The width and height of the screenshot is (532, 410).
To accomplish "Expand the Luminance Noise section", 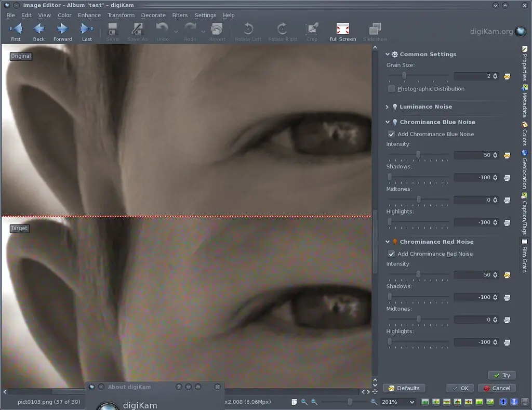I will (387, 107).
